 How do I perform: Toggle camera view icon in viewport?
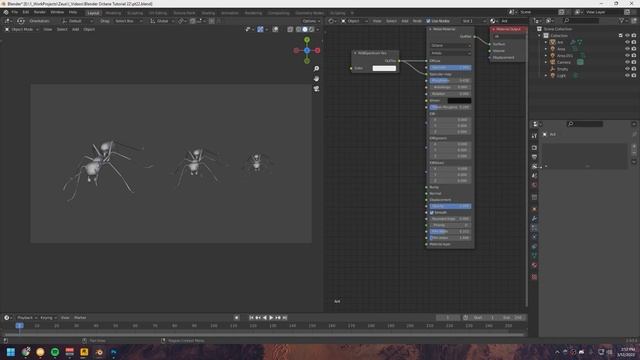[316, 89]
